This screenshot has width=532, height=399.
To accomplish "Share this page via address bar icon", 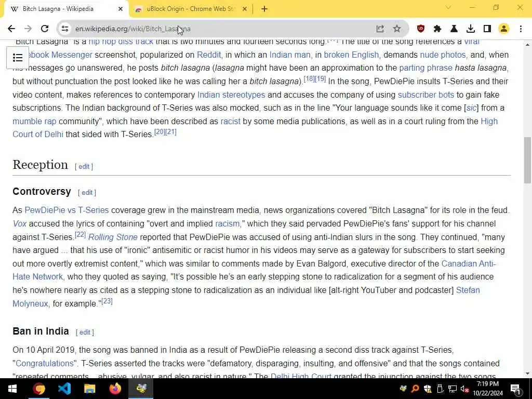I will [380, 29].
